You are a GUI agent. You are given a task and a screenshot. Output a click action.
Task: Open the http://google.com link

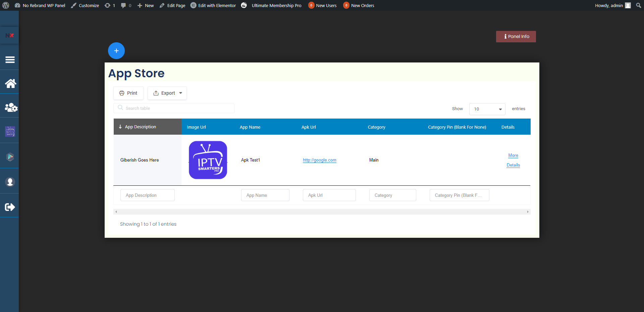[x=319, y=160]
